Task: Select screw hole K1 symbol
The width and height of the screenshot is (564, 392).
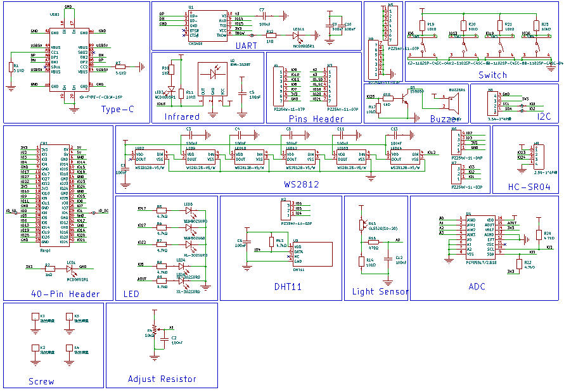Action: 35,317
